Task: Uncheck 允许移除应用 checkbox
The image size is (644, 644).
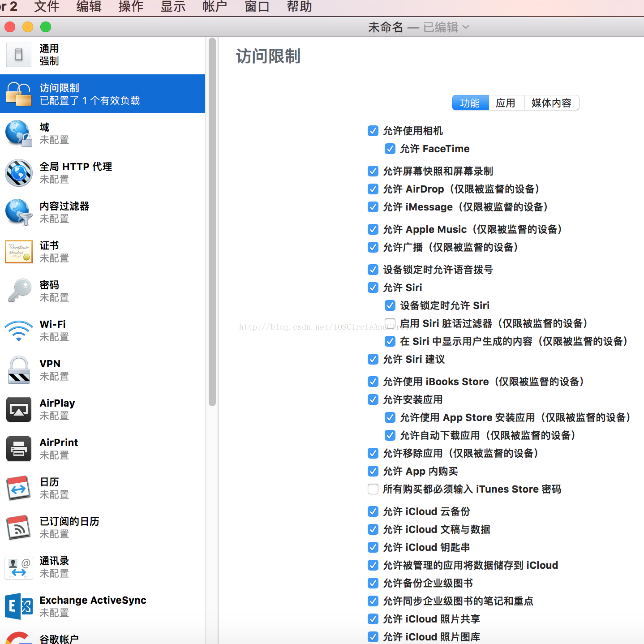Action: pyautogui.click(x=373, y=453)
